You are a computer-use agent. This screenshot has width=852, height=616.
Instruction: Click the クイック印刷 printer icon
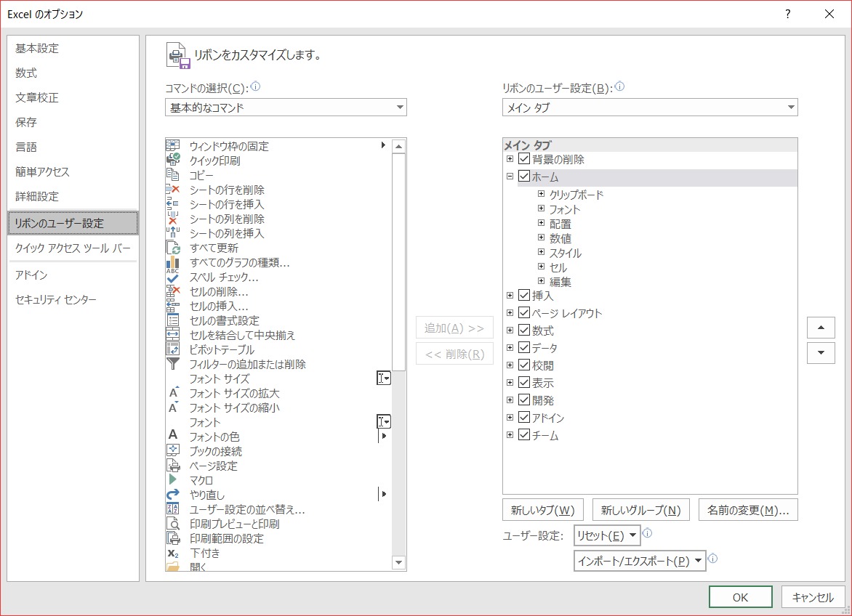click(173, 160)
